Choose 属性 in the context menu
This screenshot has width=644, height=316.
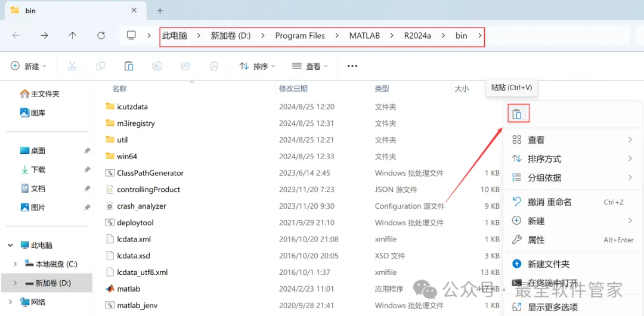[572, 240]
